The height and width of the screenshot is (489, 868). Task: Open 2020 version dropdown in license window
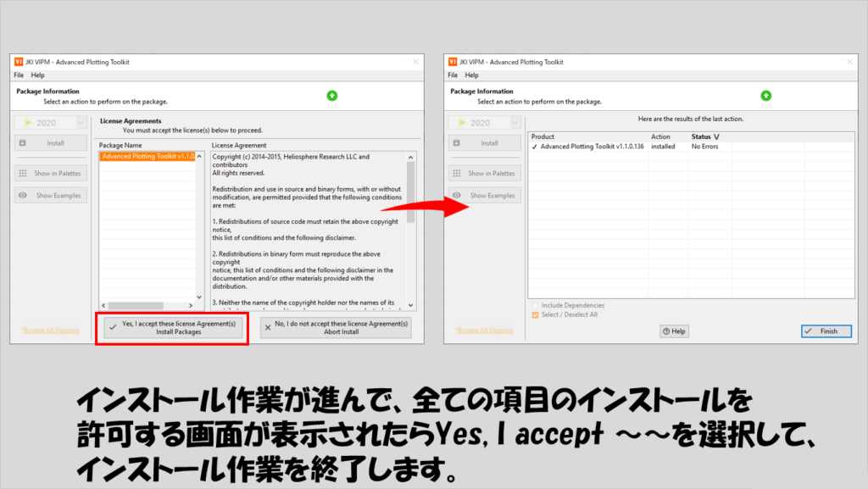click(52, 123)
